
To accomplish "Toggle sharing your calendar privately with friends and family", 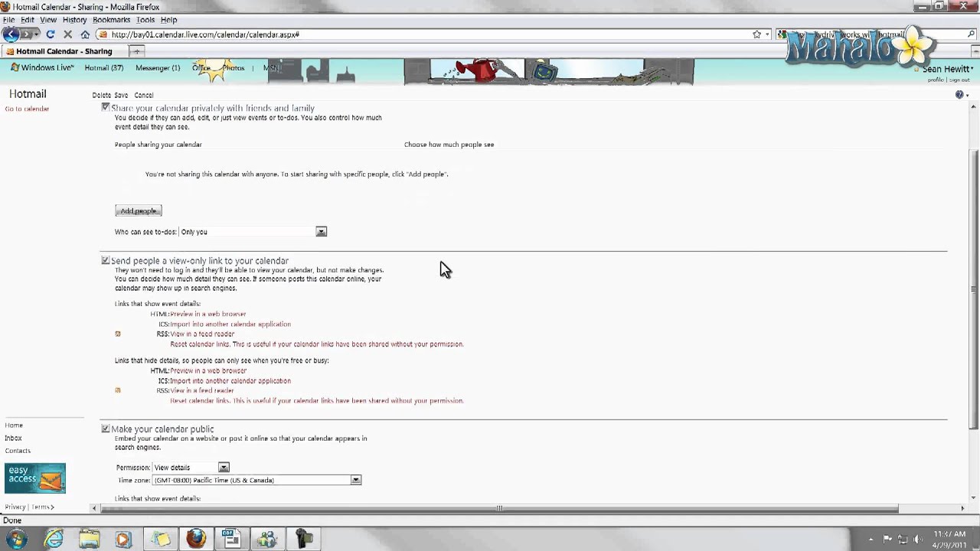I will point(106,107).
